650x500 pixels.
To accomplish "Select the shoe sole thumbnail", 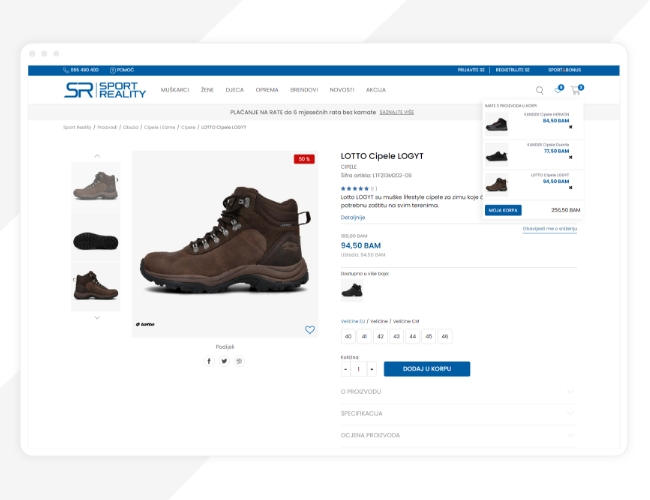I will tap(96, 237).
